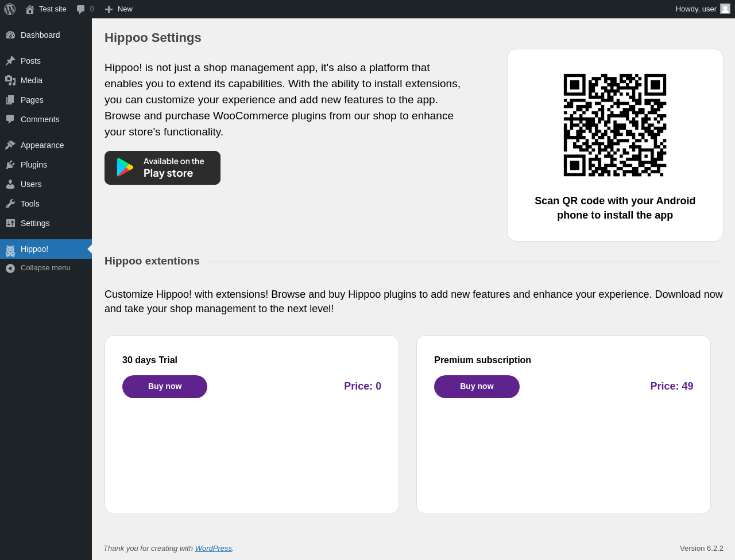
Task: Click the WordPress logo icon
Action: 10,9
